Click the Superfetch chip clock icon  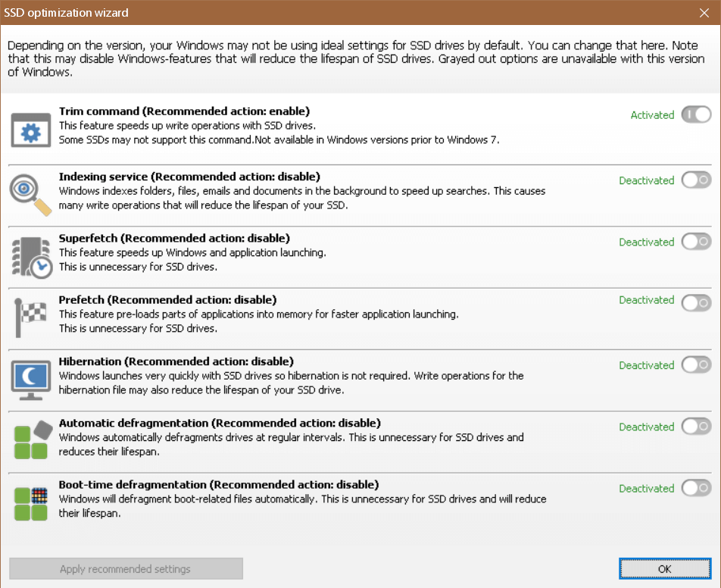(x=31, y=258)
